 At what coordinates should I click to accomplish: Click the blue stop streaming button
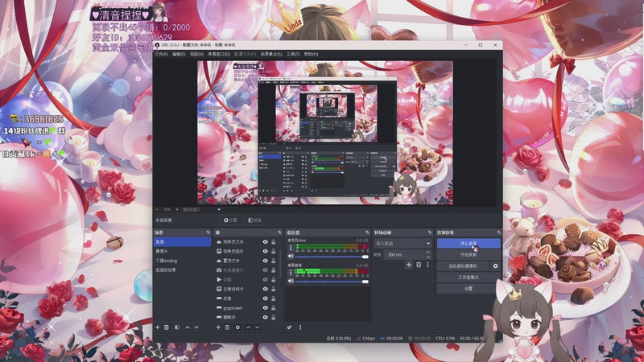(x=469, y=244)
